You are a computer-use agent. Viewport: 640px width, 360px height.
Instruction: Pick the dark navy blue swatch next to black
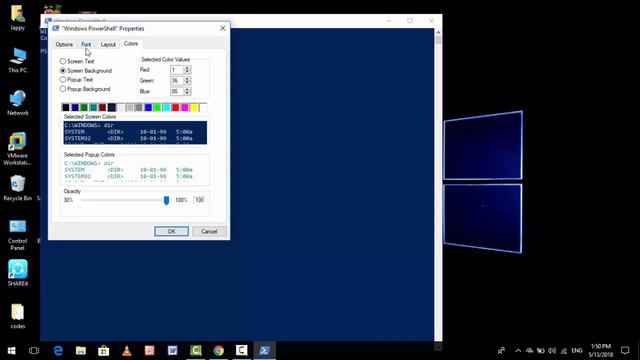tap(75, 107)
